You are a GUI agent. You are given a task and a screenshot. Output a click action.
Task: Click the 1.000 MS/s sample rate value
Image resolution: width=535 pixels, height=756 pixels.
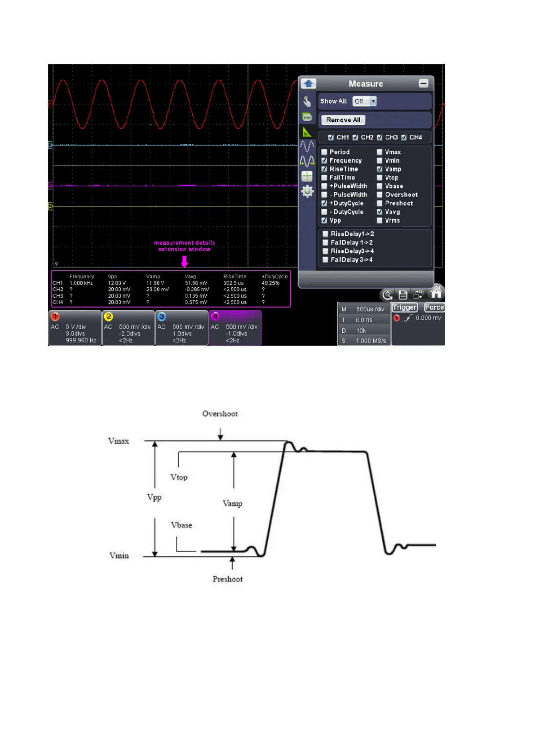[371, 341]
